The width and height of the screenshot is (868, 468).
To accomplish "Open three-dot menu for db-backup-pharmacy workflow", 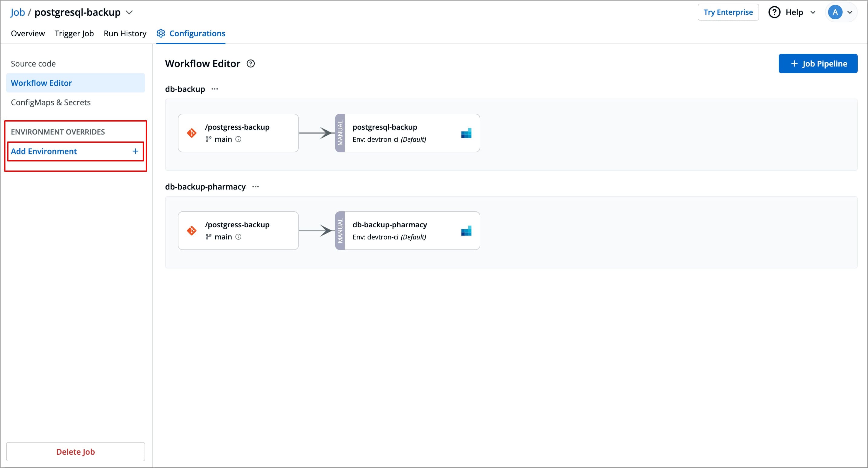I will click(256, 187).
